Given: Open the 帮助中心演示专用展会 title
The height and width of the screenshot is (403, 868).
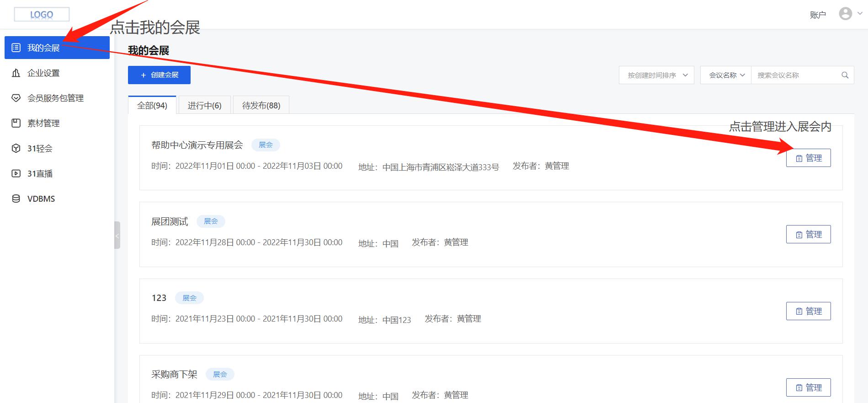Looking at the screenshot, I should coord(197,145).
